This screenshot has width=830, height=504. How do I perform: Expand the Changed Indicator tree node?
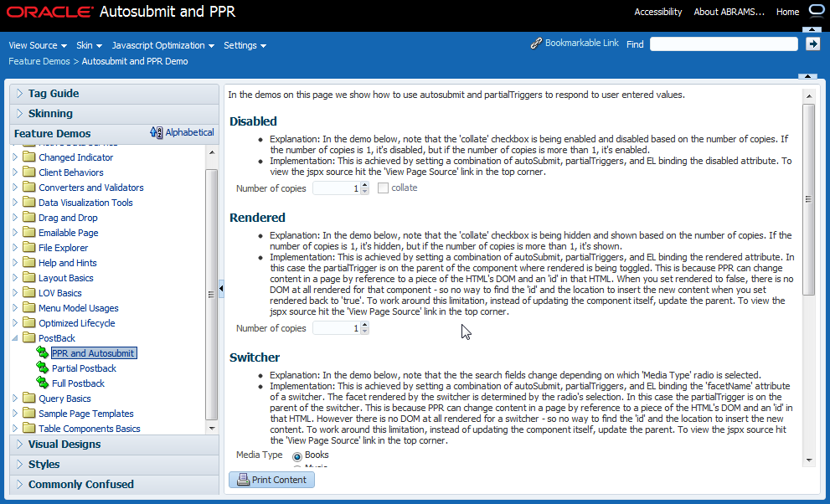pos(15,157)
